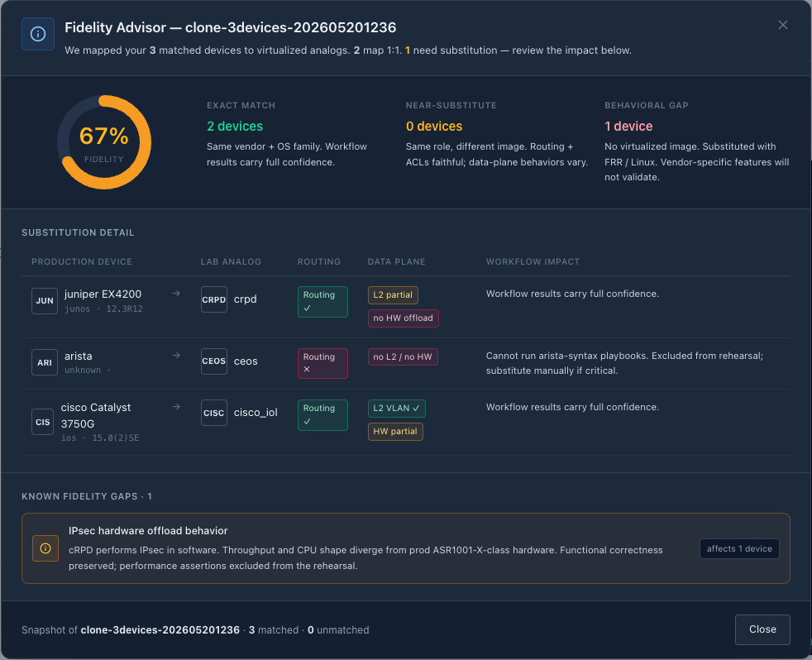Screen dimensions: 812x660
Task: Select the CIS vendor badge
Action: point(42,422)
